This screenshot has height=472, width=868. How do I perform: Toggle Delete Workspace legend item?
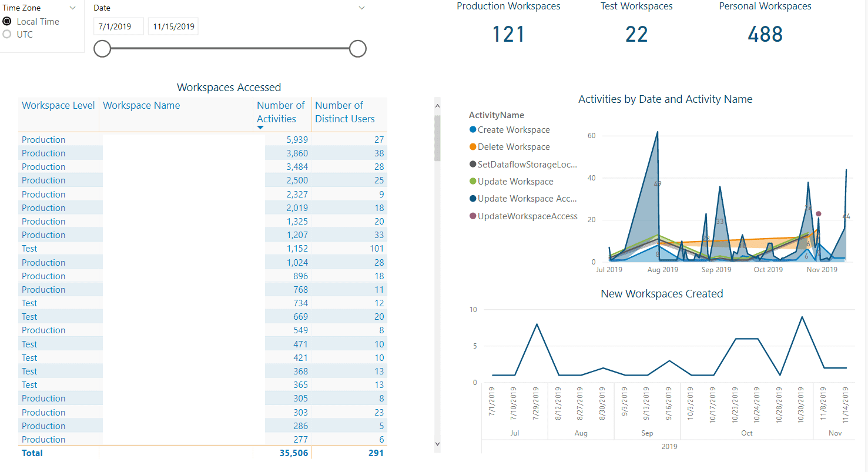510,147
